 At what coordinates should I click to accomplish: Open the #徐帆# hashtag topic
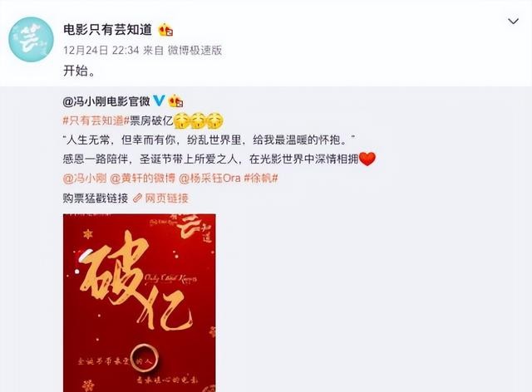click(x=261, y=178)
